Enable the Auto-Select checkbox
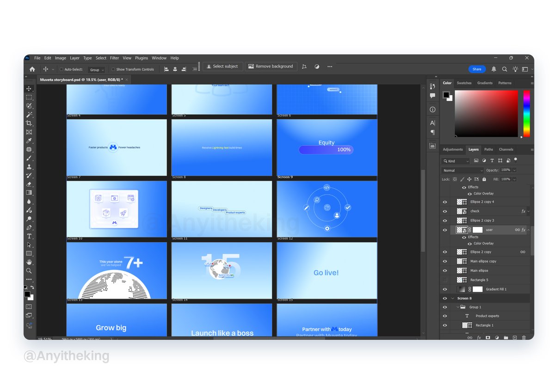 [x=62, y=69]
